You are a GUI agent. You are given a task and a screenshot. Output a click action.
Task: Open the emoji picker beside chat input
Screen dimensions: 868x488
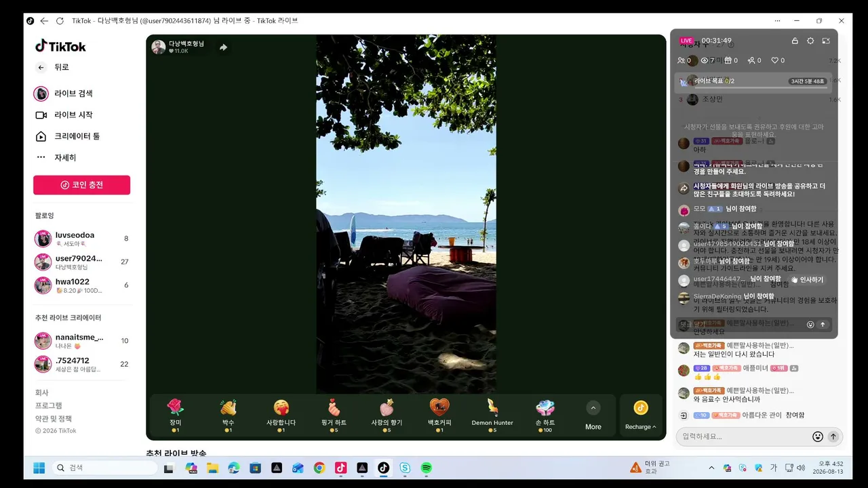pos(818,436)
